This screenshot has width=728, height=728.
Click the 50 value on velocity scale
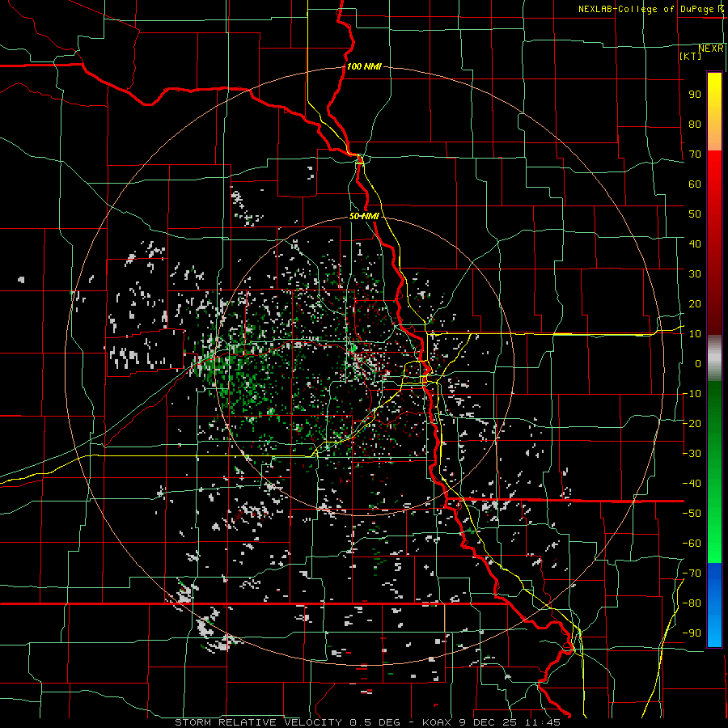(x=695, y=214)
